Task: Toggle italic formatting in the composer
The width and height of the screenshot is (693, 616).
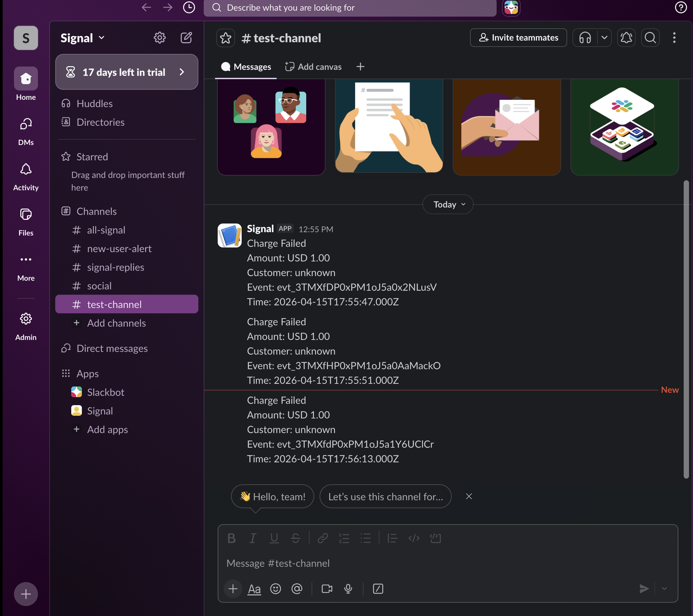Action: (253, 538)
